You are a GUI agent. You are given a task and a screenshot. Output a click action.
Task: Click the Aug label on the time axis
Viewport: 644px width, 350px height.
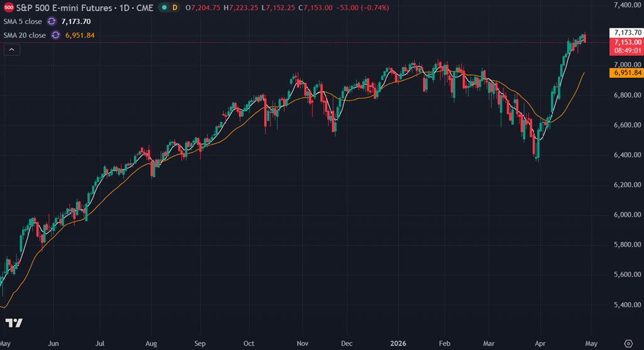tap(152, 344)
